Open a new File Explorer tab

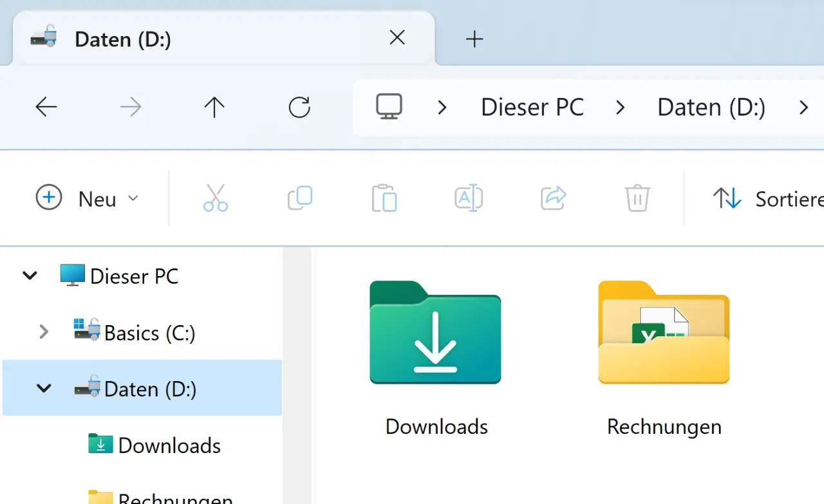tap(474, 39)
